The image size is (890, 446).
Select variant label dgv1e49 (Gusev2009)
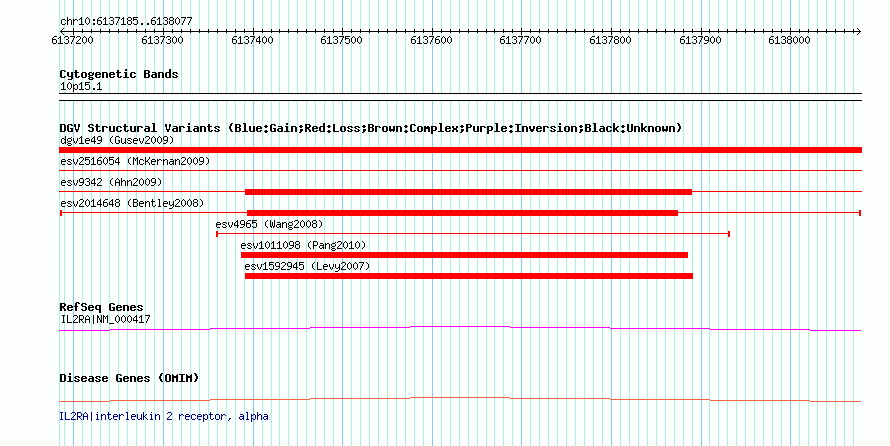pyautogui.click(x=117, y=140)
